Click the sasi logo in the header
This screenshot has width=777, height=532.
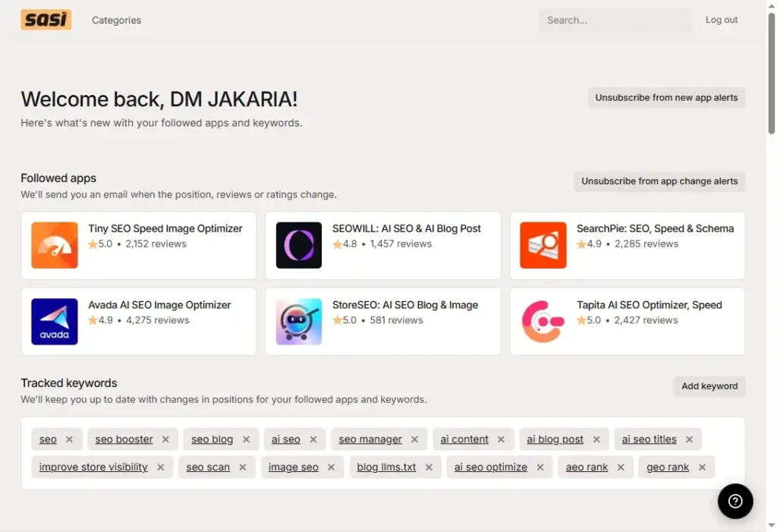coord(46,19)
